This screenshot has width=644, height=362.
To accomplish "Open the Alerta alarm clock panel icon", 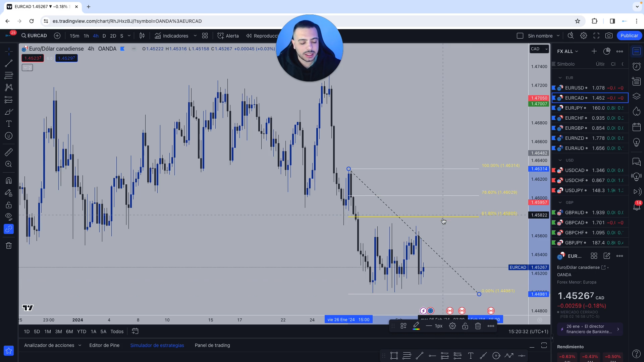I will (636, 66).
